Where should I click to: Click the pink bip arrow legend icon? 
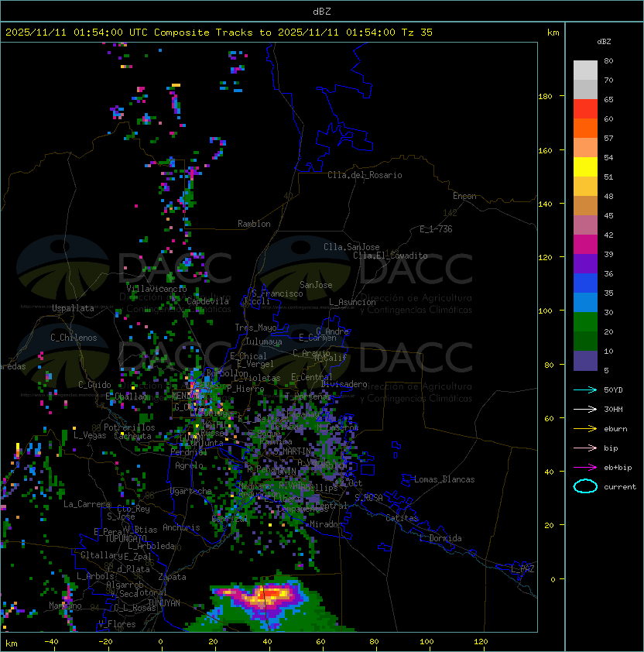pos(585,448)
